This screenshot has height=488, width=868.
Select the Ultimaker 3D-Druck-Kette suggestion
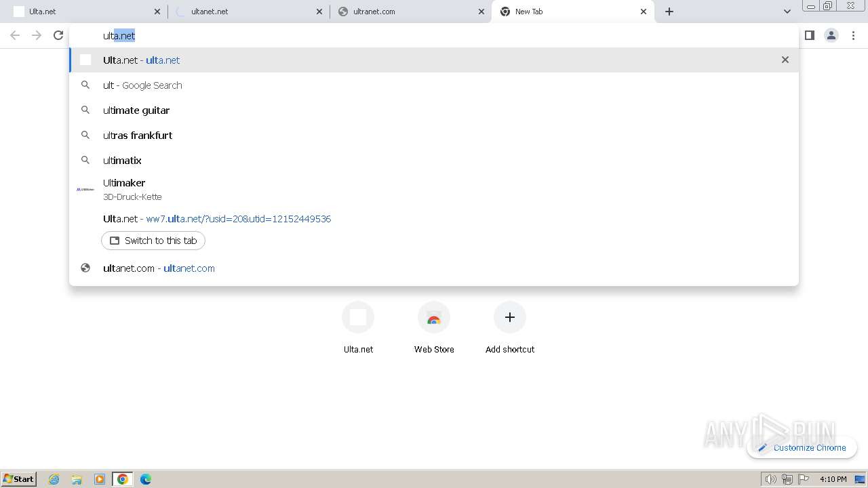click(x=434, y=190)
